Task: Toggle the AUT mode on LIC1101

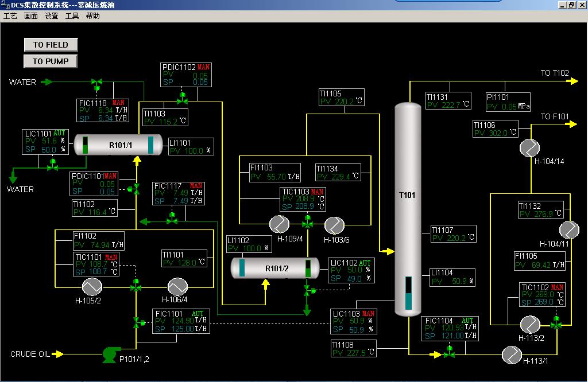Action: click(60, 133)
